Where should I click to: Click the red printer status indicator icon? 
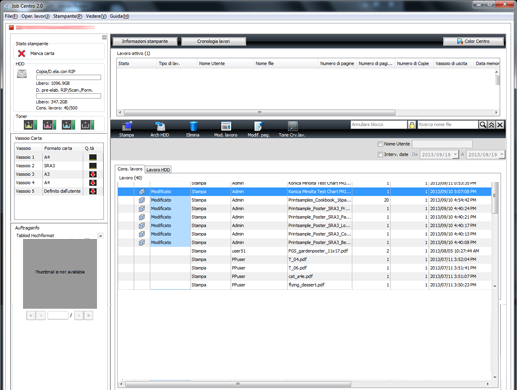tap(11, 27)
